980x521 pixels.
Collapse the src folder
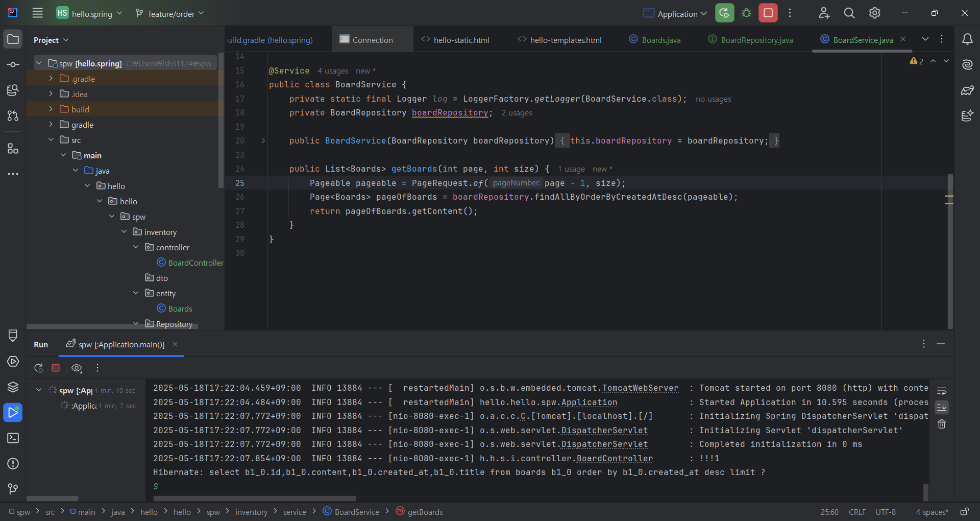tap(51, 140)
